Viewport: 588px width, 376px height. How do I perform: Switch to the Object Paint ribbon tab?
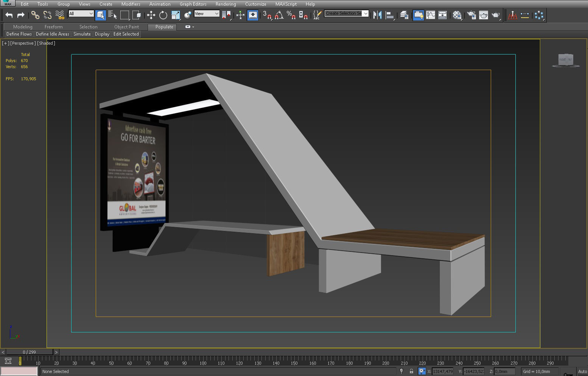point(127,27)
